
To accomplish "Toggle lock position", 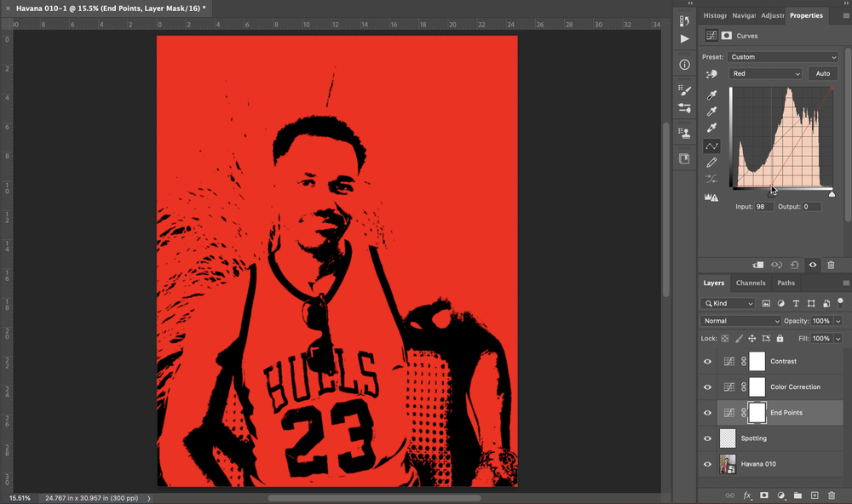I will 752,338.
